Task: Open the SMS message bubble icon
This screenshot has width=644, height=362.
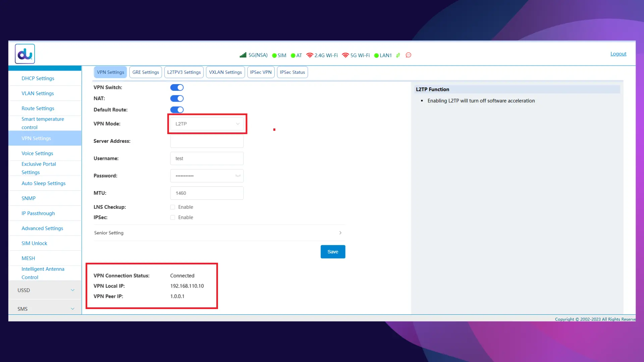Action: pyautogui.click(x=409, y=55)
